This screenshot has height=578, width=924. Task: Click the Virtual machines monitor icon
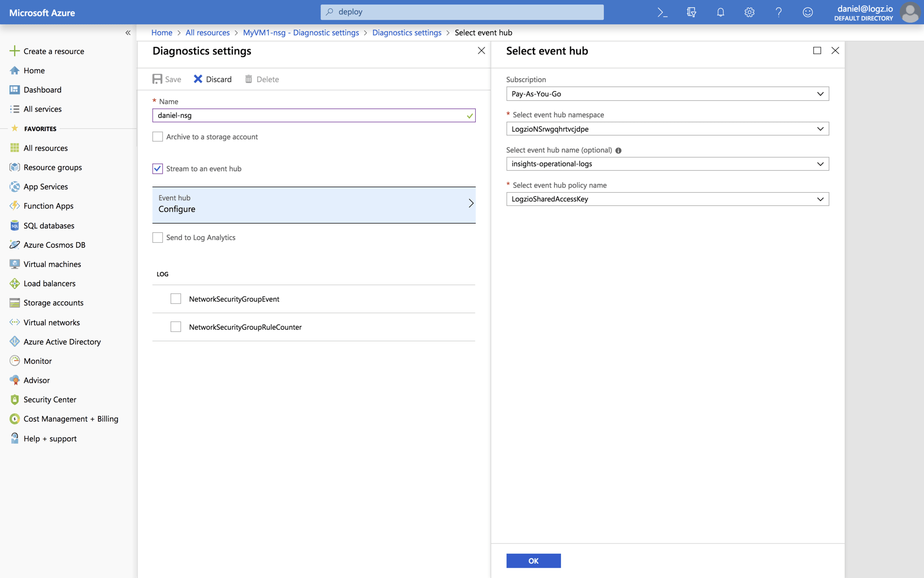point(15,264)
